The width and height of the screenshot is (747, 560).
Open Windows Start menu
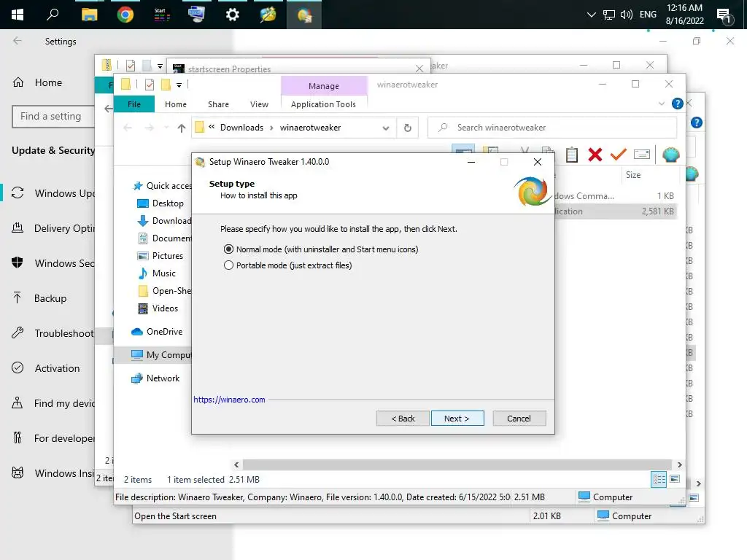click(18, 15)
